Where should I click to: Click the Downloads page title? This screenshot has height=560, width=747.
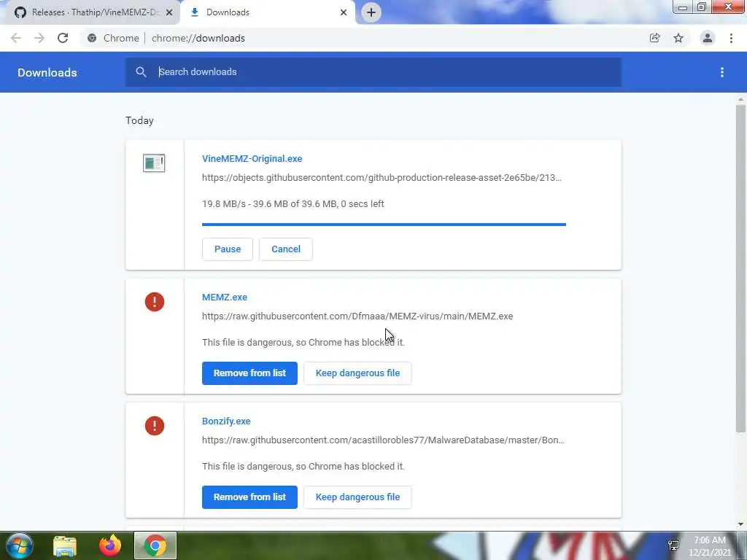(x=47, y=72)
